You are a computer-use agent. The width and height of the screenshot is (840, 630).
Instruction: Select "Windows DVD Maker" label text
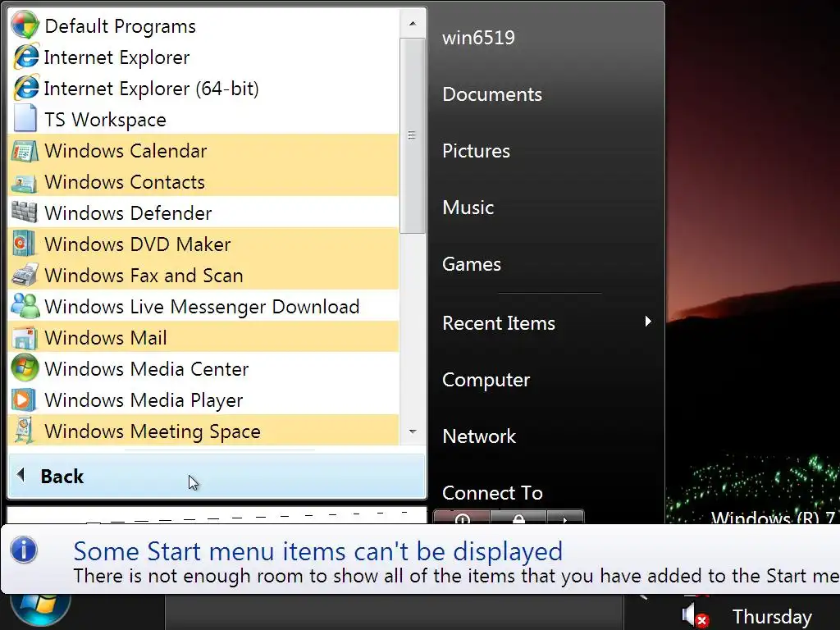tap(138, 244)
